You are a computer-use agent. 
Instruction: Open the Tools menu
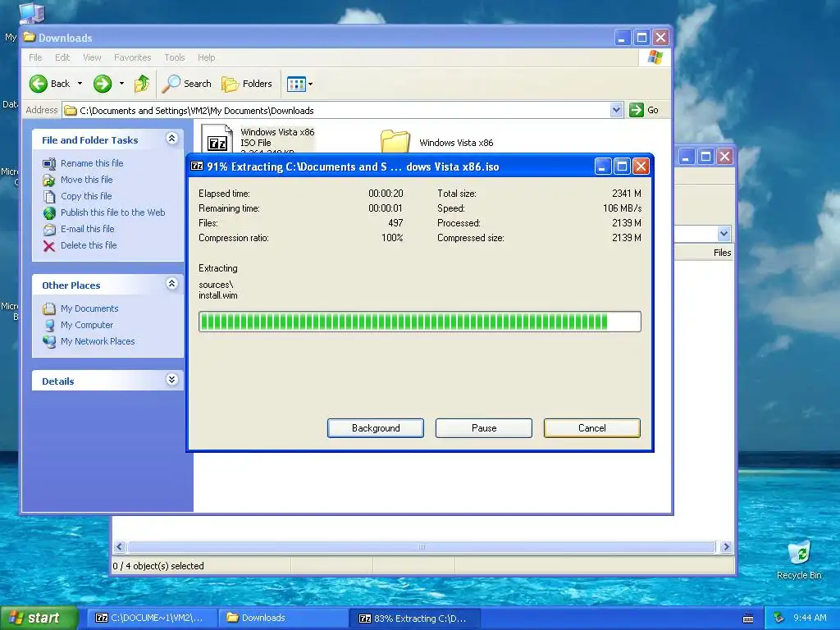point(174,57)
